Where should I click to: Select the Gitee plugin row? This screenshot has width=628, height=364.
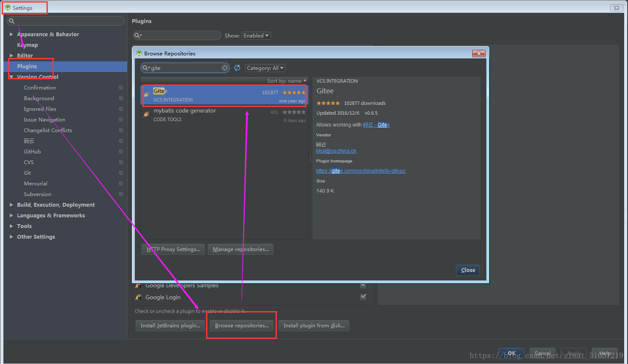point(224,95)
